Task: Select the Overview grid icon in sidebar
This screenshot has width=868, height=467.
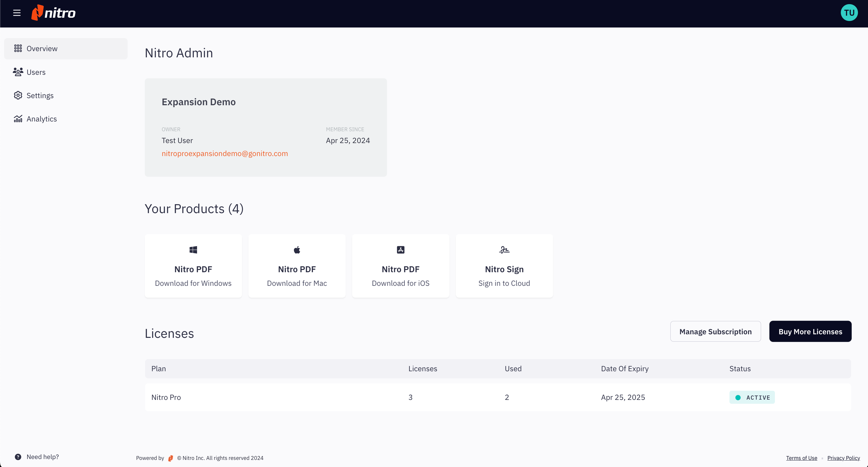Action: tap(19, 48)
